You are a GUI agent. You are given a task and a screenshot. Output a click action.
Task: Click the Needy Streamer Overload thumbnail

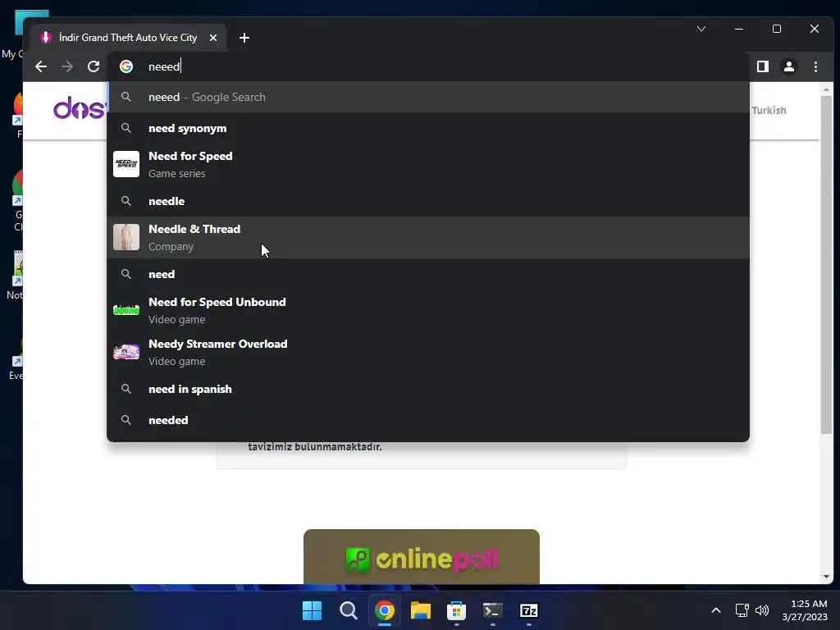[x=126, y=351]
